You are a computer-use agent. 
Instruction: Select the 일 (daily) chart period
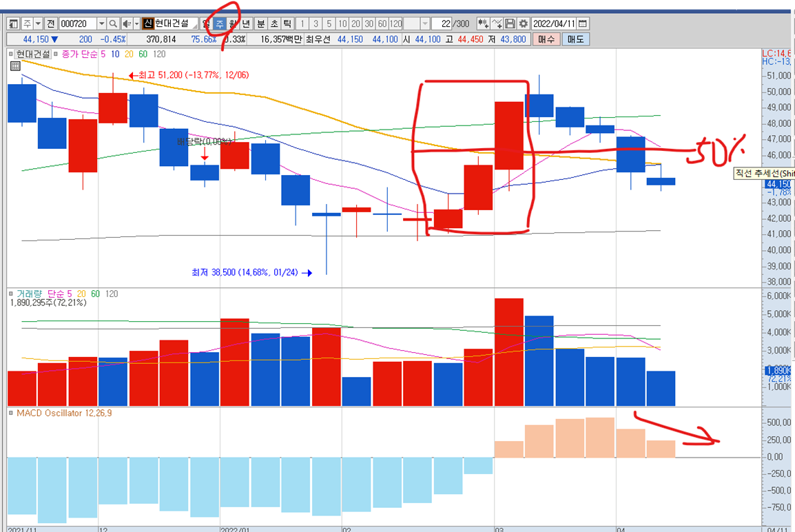206,24
